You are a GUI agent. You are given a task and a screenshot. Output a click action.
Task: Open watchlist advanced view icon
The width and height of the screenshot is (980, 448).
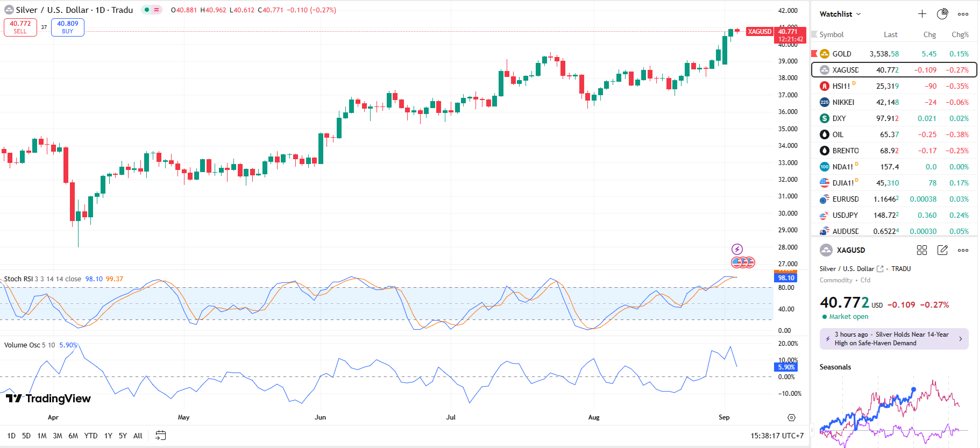(942, 14)
